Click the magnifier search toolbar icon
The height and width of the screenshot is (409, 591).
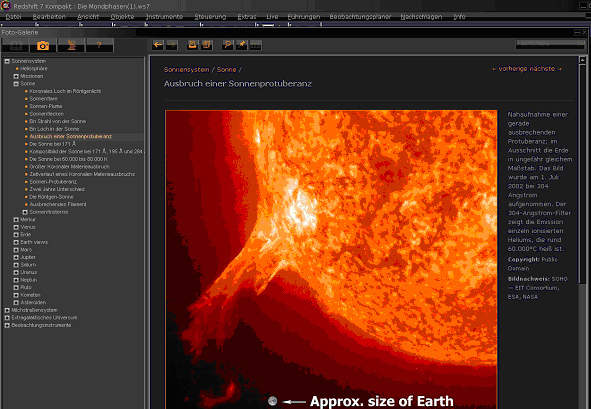pyautogui.click(x=227, y=45)
